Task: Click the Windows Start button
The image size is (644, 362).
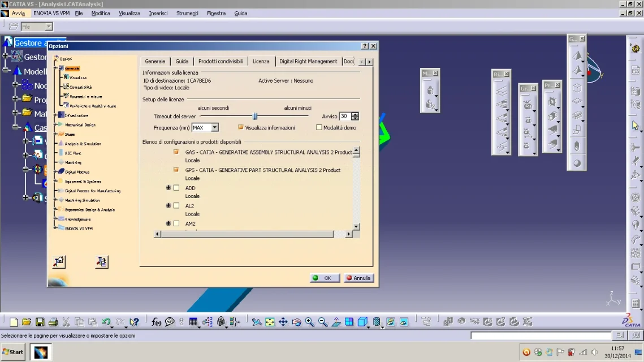Action: point(13,352)
